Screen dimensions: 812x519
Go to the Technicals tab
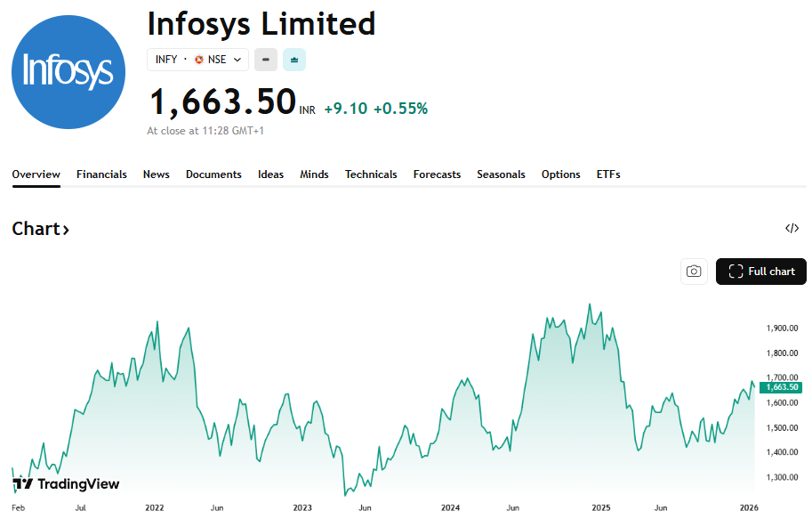[371, 174]
